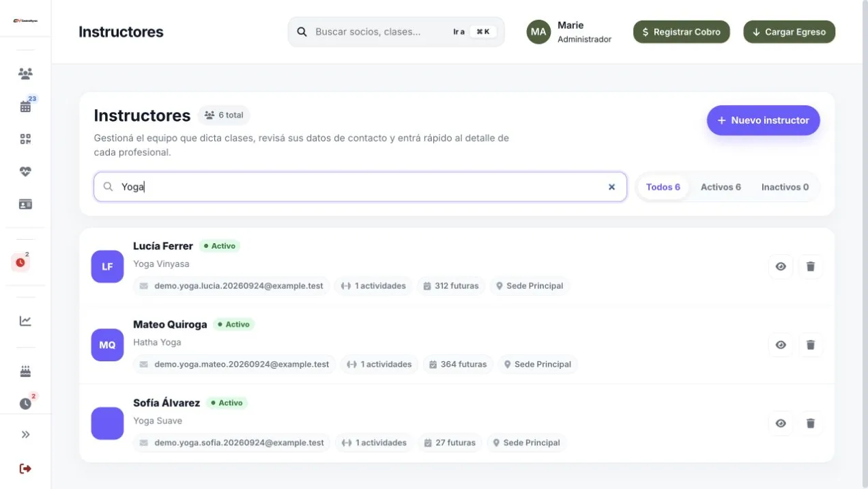
Task: Click the Cargar Egreso button
Action: tap(789, 32)
